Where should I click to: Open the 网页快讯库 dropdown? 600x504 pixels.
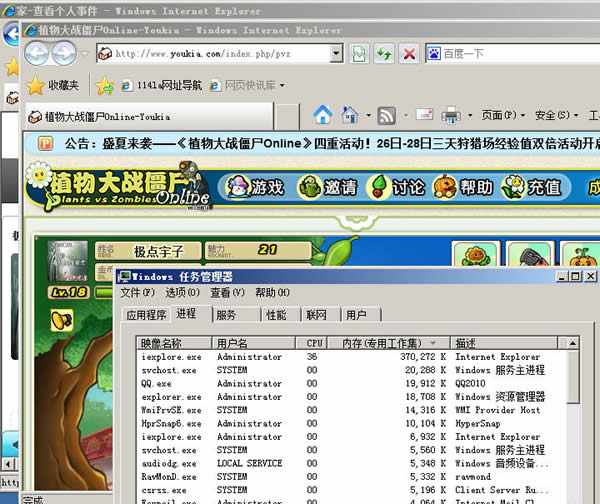click(x=247, y=85)
